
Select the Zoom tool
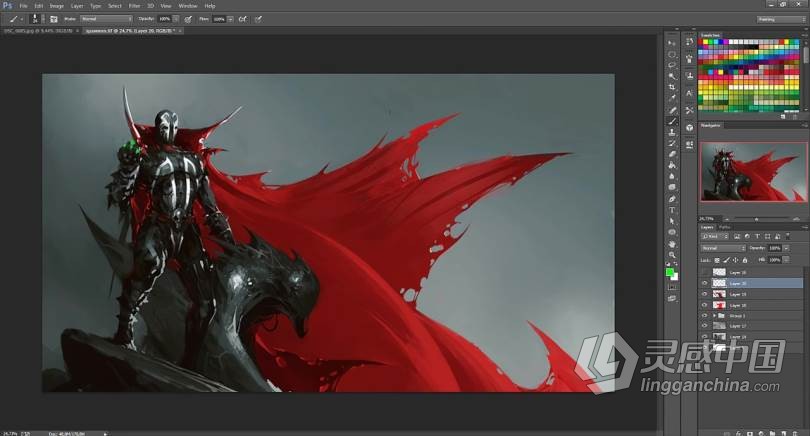tap(672, 255)
